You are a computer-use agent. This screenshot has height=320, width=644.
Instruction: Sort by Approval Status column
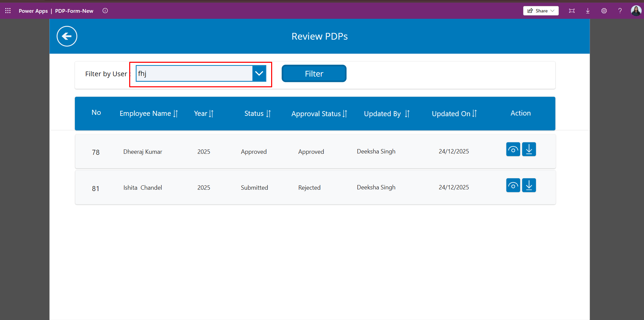(x=345, y=114)
